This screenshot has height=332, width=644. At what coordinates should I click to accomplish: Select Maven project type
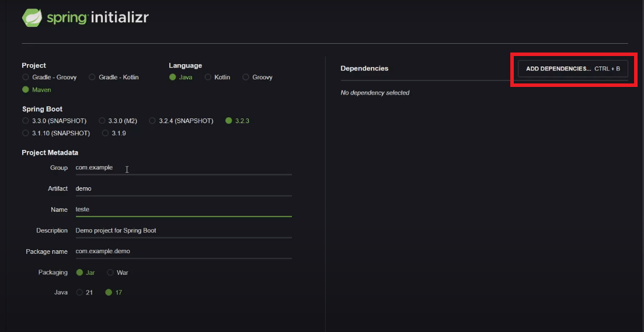point(37,89)
